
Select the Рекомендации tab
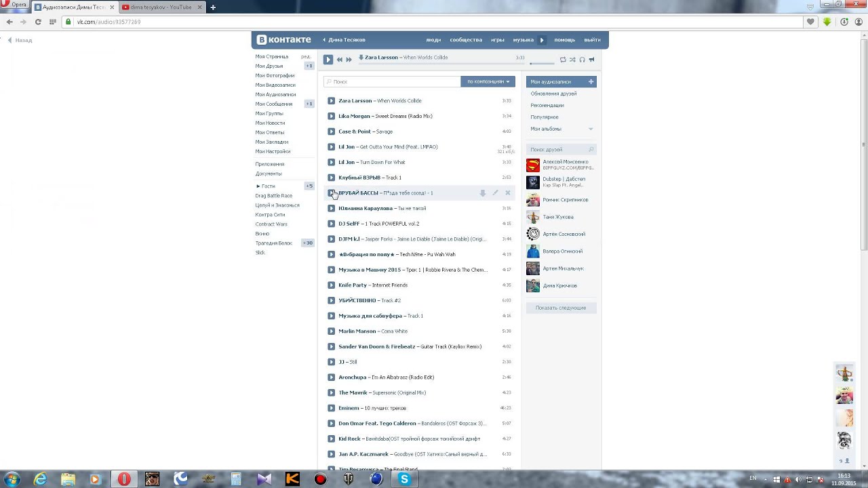point(547,105)
